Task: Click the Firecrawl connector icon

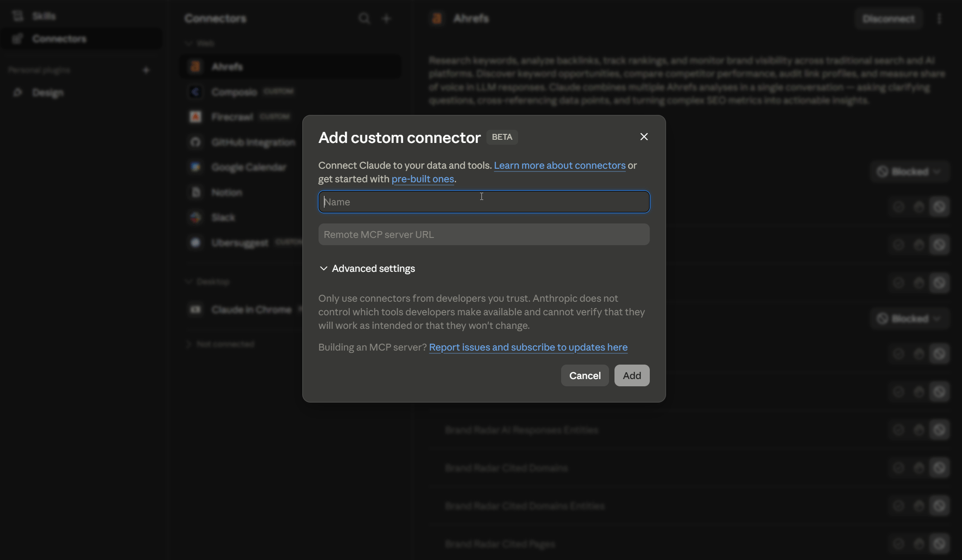Action: coord(195,117)
